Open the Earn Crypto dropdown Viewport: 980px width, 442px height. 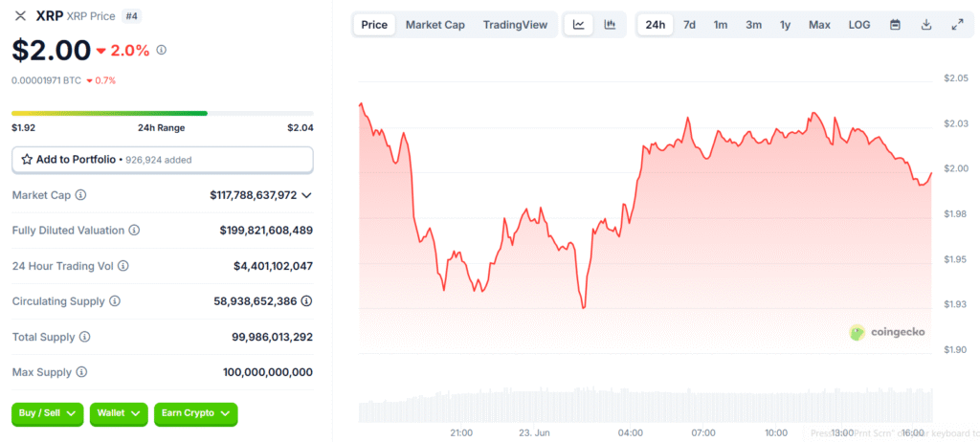(195, 413)
